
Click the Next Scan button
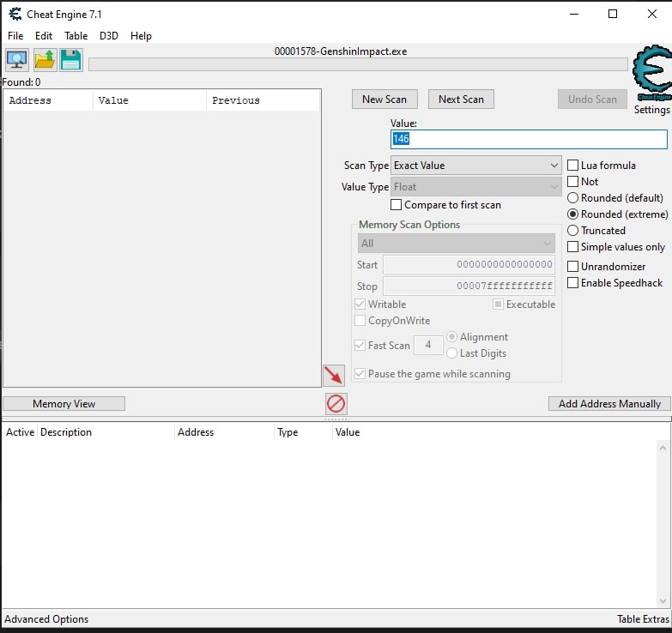pos(461,99)
